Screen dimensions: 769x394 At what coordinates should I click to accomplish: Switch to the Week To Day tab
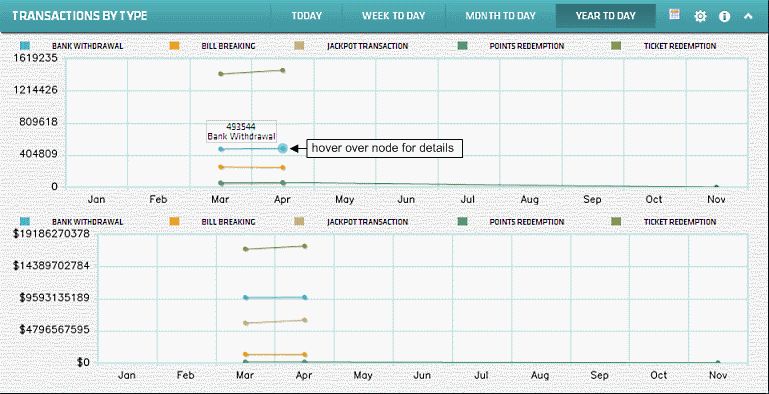(x=393, y=16)
